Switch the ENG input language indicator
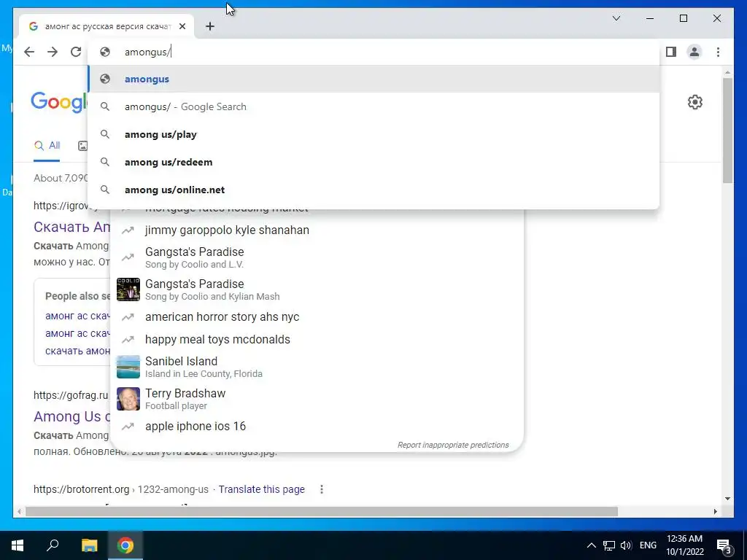747x560 pixels. 648,545
